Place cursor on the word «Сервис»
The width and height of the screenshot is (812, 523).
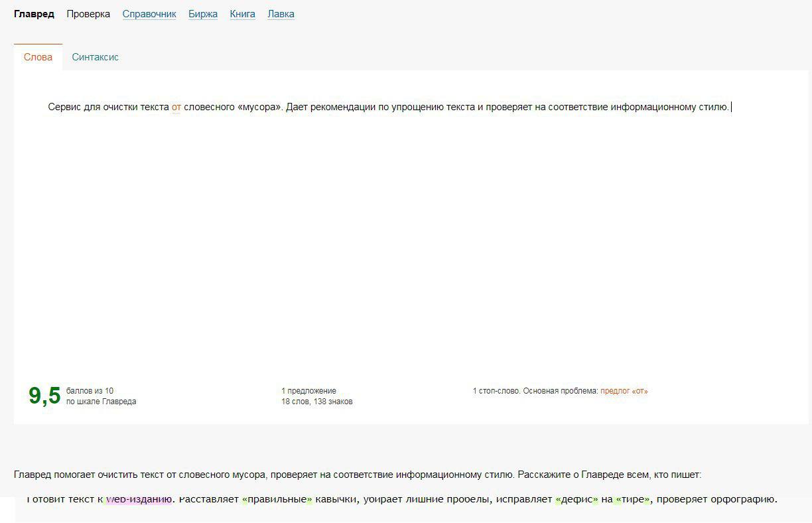point(64,107)
